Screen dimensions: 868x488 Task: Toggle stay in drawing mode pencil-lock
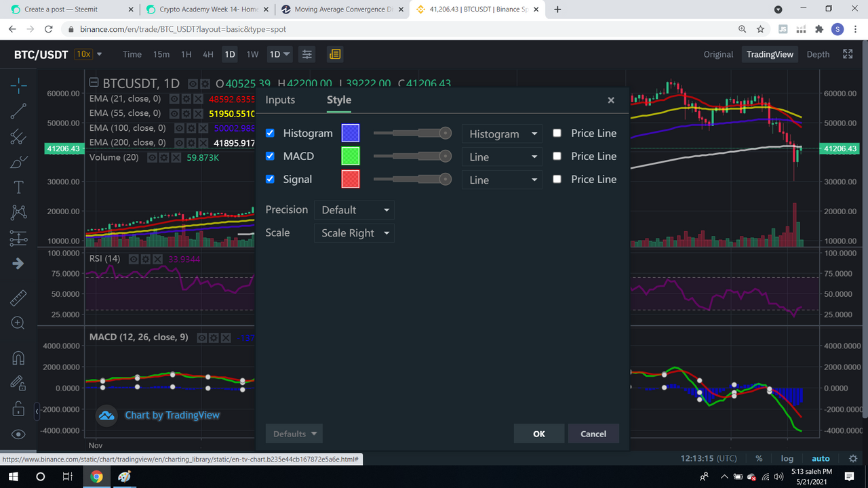18,383
